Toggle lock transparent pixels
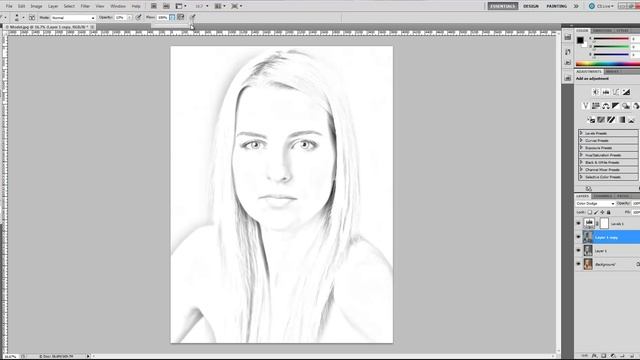Screen dimensions: 640x360 coord(590,212)
